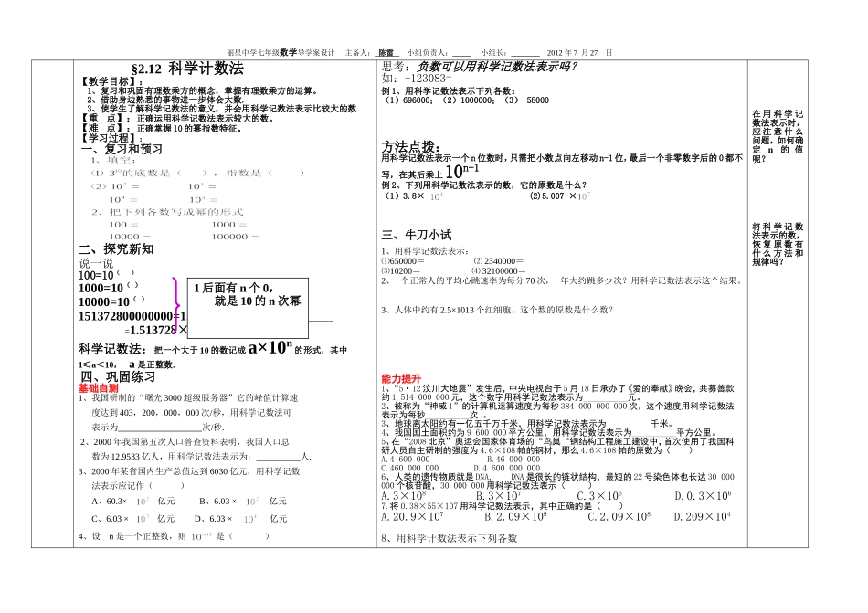
Task: Click the line starting '10000=10'
Action: 111,301
